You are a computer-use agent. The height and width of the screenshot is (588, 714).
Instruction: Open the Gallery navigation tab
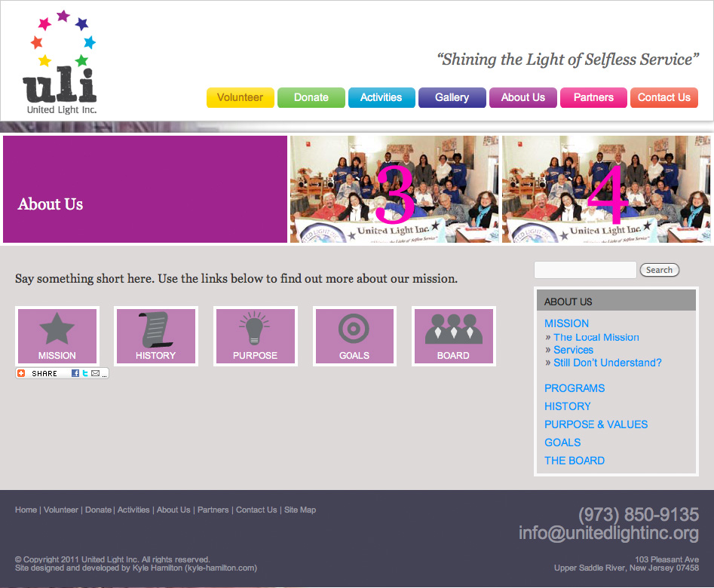[x=452, y=97]
